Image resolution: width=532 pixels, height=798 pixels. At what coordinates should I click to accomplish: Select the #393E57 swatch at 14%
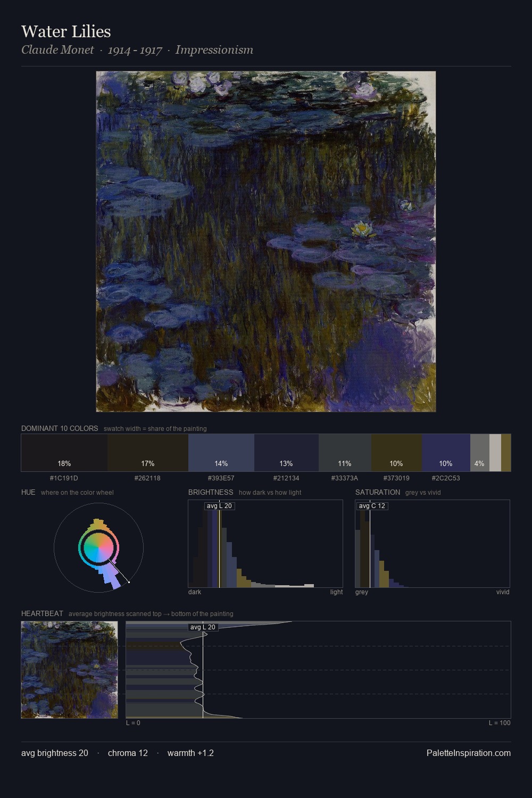click(221, 453)
